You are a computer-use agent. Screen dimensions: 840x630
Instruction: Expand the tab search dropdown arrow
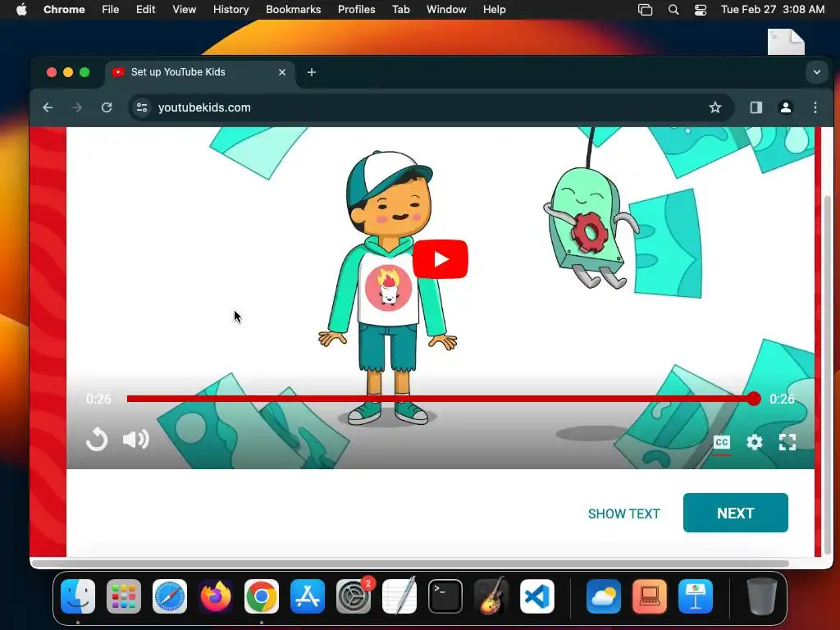(816, 72)
